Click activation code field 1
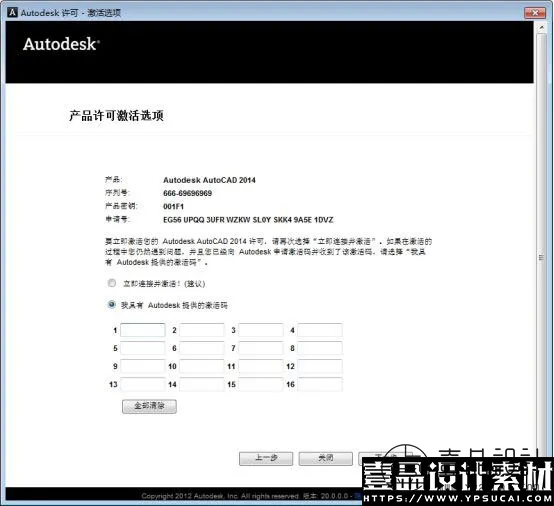This screenshot has width=554, height=506. (143, 330)
